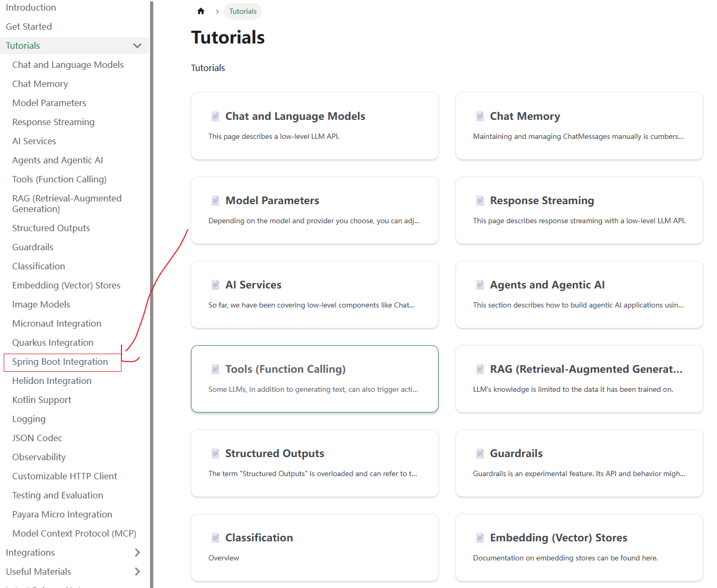This screenshot has width=717, height=588.
Task: Open Testing and Evaluation sidebar link
Action: coord(58,495)
